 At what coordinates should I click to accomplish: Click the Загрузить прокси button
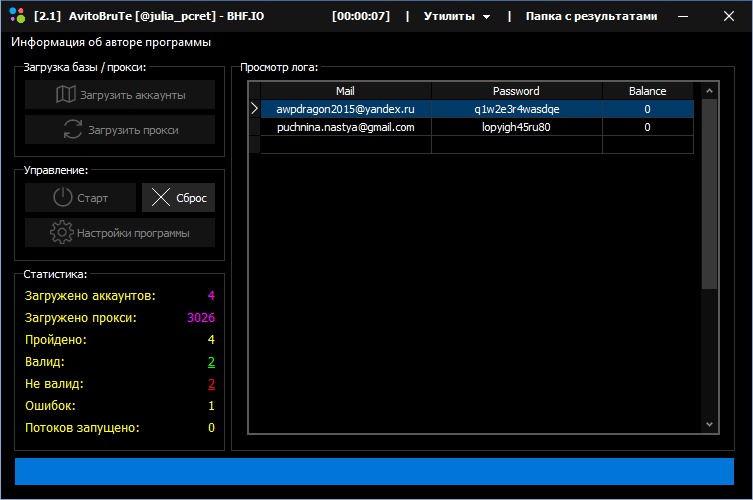point(120,130)
